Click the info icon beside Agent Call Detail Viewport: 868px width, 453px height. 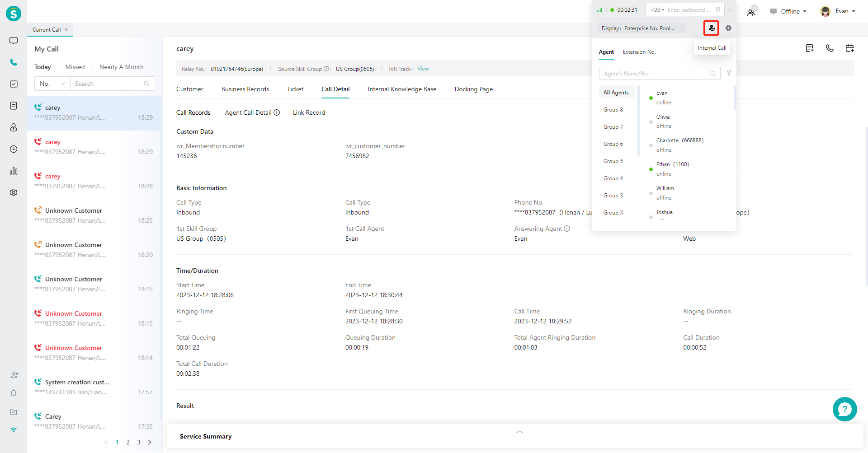[277, 112]
